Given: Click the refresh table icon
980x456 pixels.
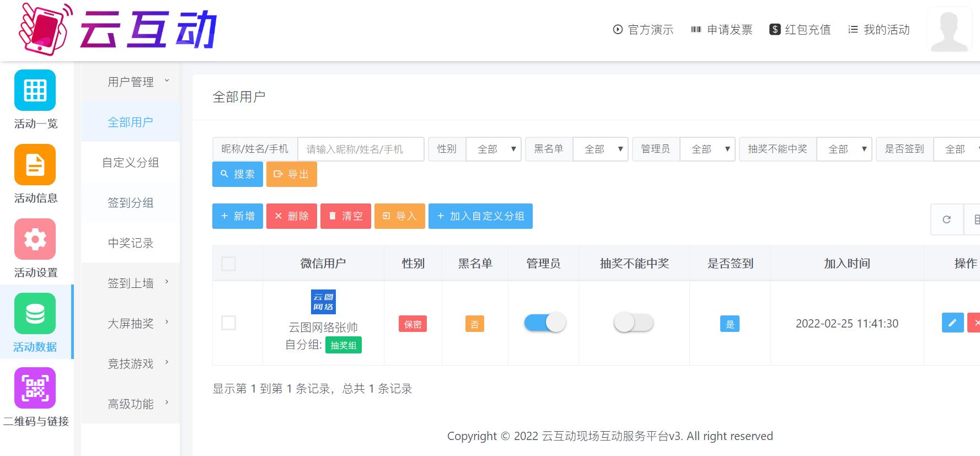Looking at the screenshot, I should 947,219.
